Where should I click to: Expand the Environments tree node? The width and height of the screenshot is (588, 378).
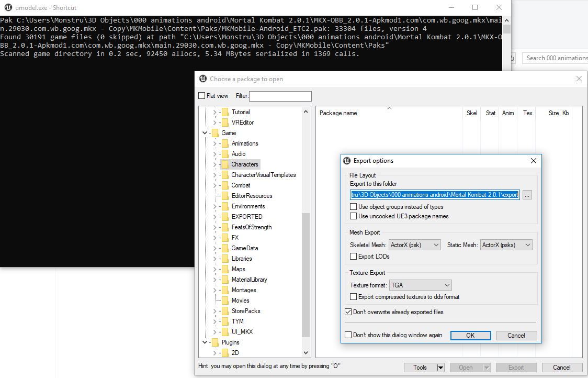(215, 206)
